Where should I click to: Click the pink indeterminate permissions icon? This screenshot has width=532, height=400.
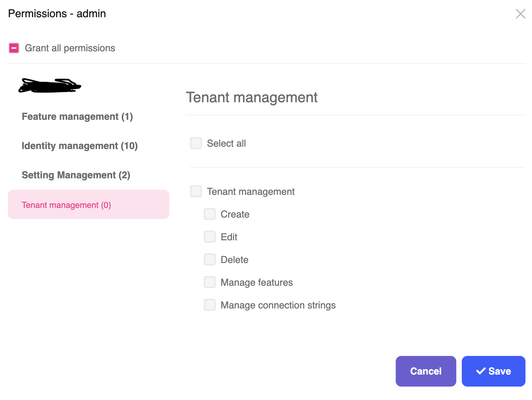(14, 48)
